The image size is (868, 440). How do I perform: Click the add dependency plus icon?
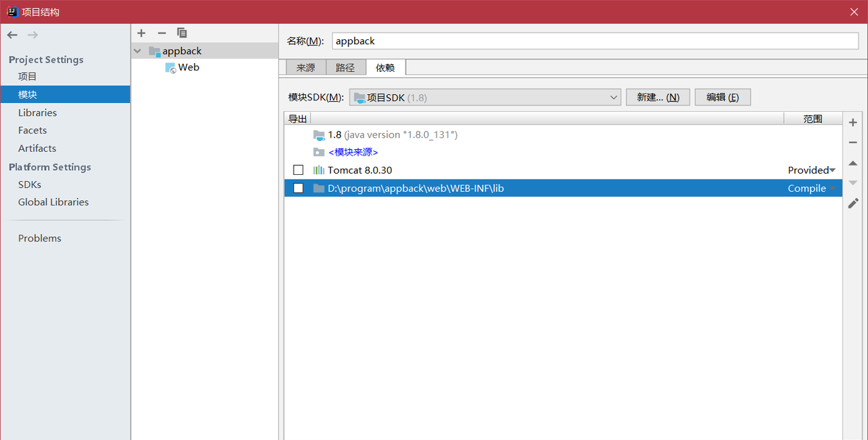click(x=852, y=122)
